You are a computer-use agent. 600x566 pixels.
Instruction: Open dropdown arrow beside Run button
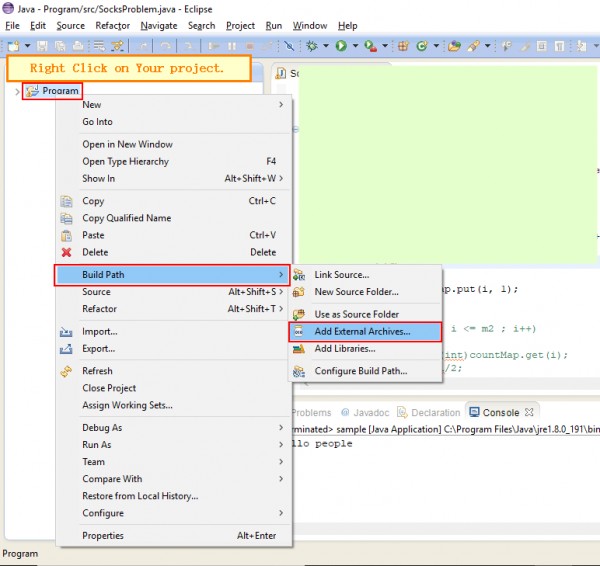click(354, 46)
